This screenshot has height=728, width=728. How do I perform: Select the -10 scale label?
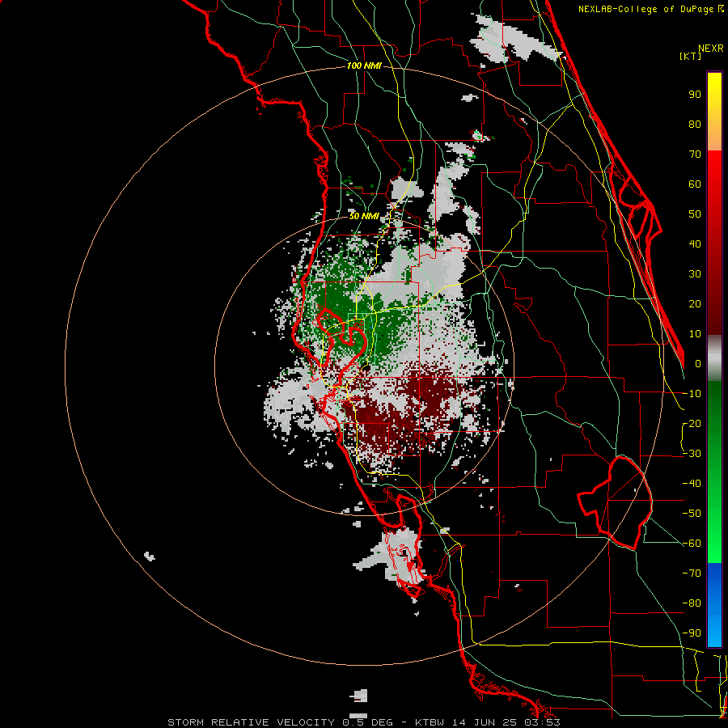point(692,394)
